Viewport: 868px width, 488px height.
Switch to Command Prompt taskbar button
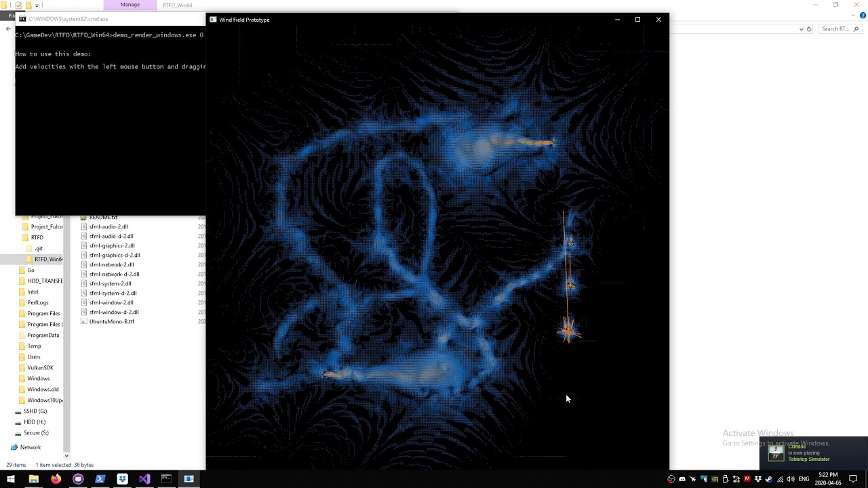[167, 479]
